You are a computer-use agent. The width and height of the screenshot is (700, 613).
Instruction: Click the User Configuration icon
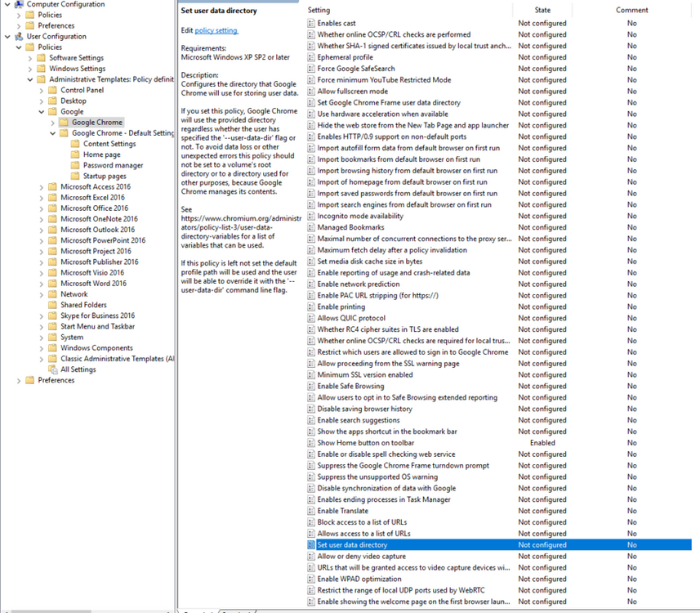tap(19, 36)
